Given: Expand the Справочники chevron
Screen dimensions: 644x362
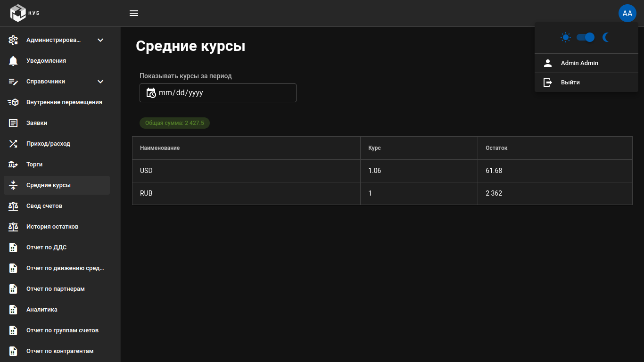Looking at the screenshot, I should (100, 82).
